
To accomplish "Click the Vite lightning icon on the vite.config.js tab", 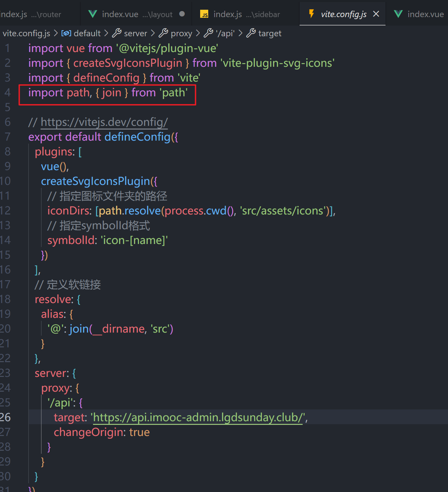I will click(x=312, y=14).
